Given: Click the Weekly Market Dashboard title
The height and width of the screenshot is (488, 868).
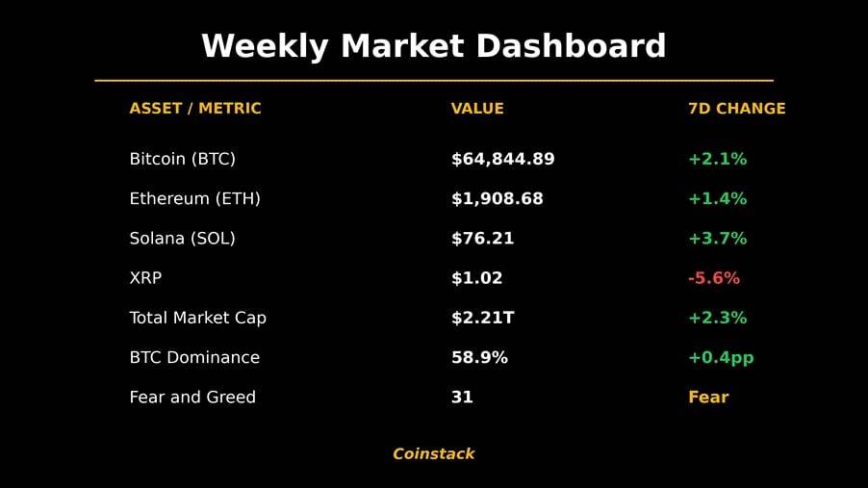Looking at the screenshot, I should coord(433,46).
